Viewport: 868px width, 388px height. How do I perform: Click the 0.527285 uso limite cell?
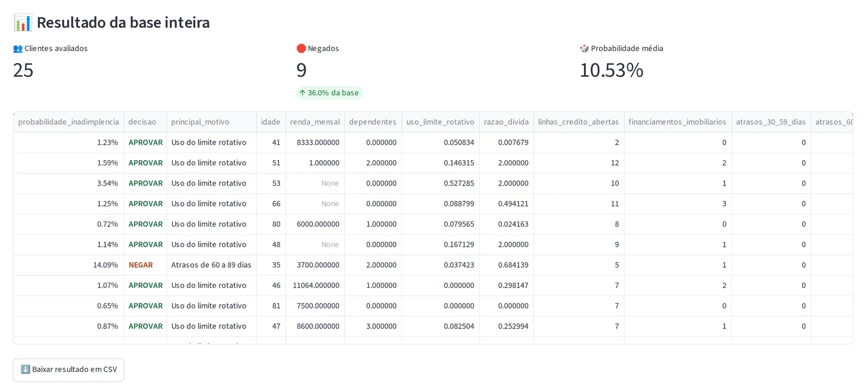[440, 183]
